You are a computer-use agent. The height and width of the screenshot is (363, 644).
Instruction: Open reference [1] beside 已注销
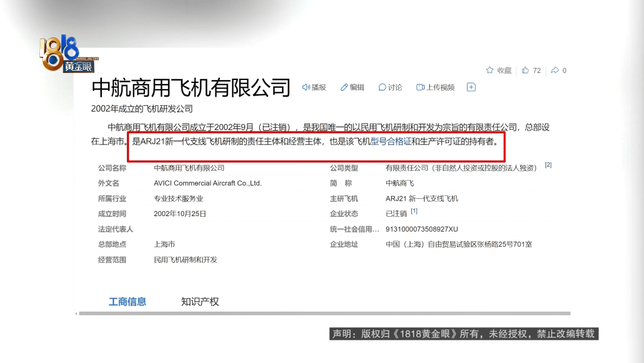click(413, 213)
